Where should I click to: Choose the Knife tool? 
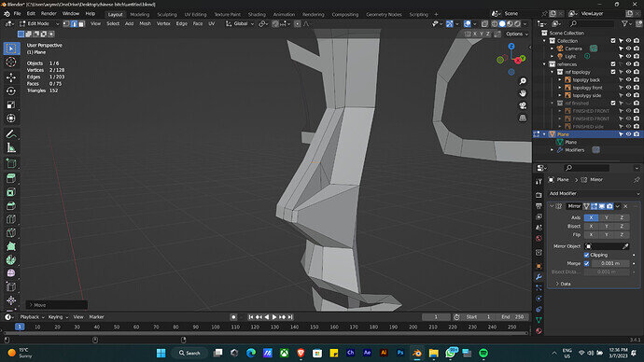point(11,232)
